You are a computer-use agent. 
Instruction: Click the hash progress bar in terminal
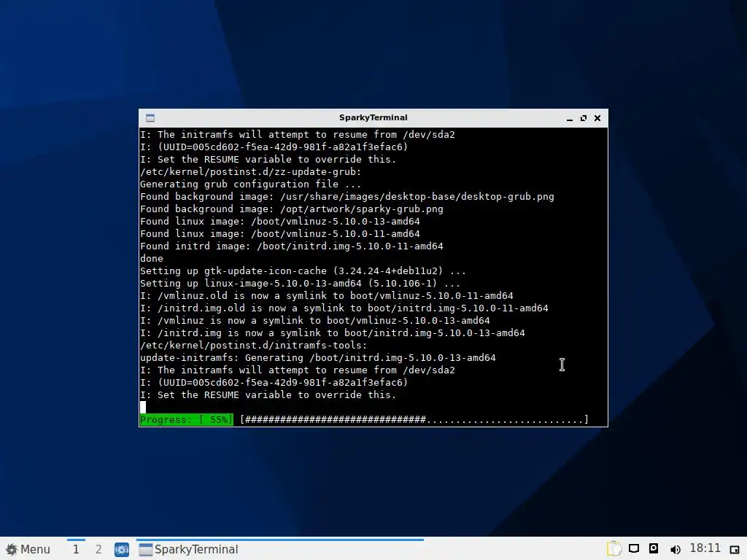414,419
